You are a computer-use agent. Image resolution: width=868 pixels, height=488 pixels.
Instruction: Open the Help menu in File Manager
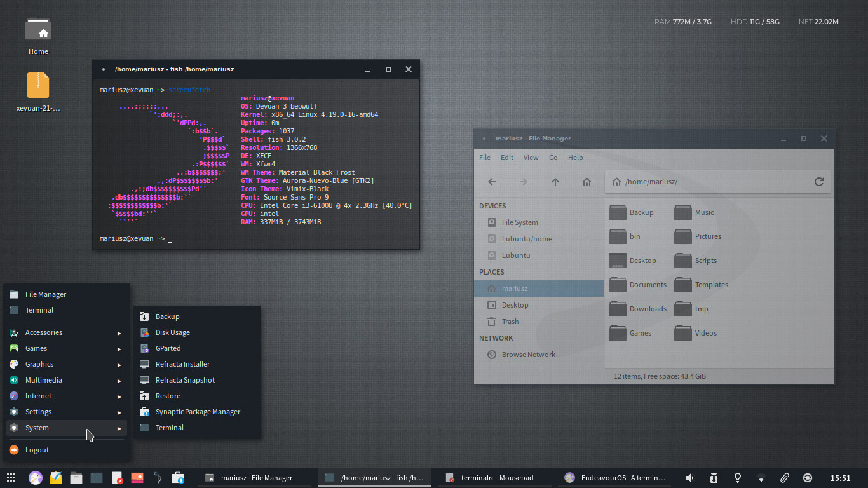coord(575,158)
